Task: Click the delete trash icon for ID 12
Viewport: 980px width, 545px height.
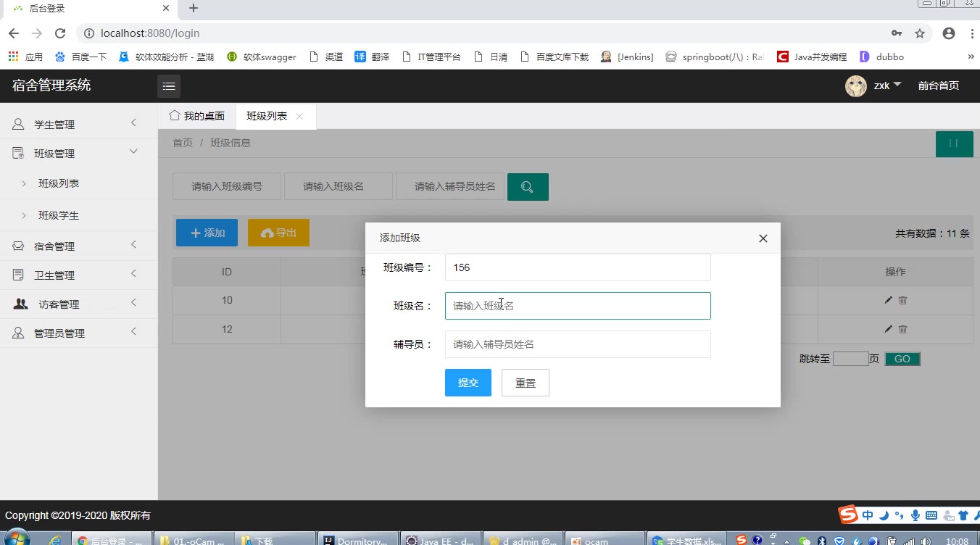Action: click(x=903, y=329)
